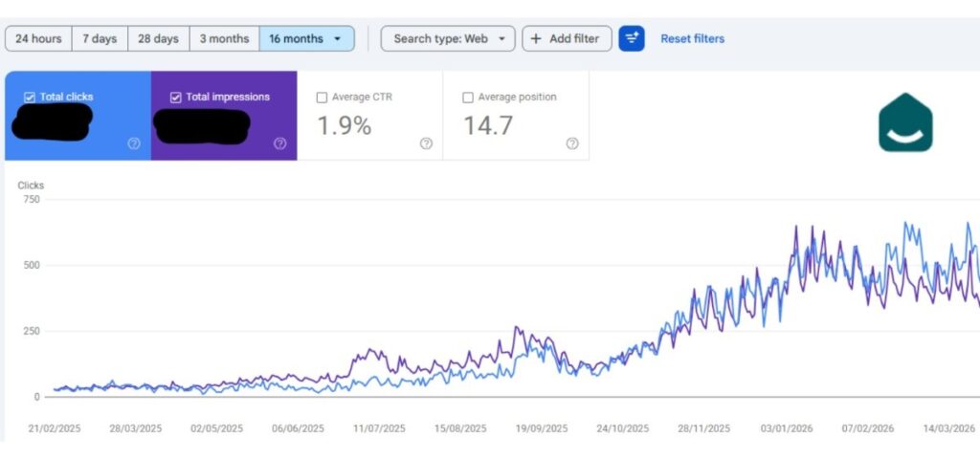Screen dimensions: 980x459
Task: Open the Search type: Web dropdown
Action: tap(448, 38)
